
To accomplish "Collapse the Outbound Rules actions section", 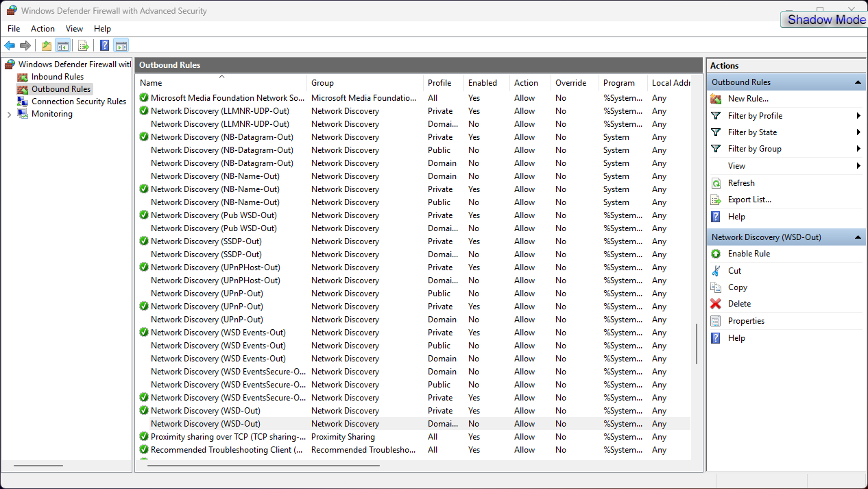I will click(x=858, y=82).
